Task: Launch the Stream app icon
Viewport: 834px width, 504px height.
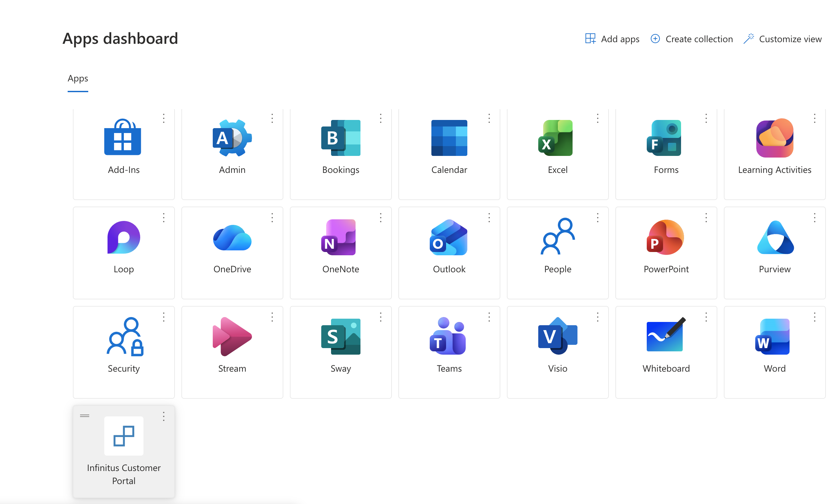Action: (232, 336)
